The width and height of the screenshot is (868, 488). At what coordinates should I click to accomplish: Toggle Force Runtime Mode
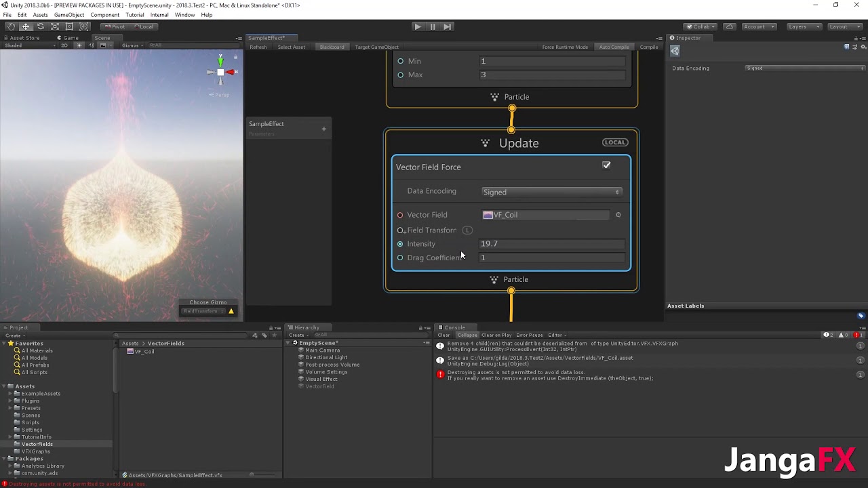(565, 47)
